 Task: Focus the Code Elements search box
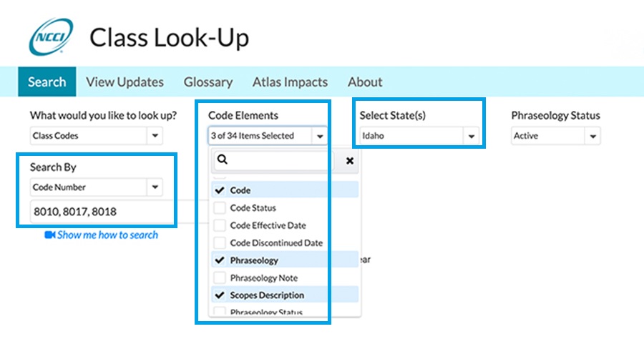click(x=273, y=159)
